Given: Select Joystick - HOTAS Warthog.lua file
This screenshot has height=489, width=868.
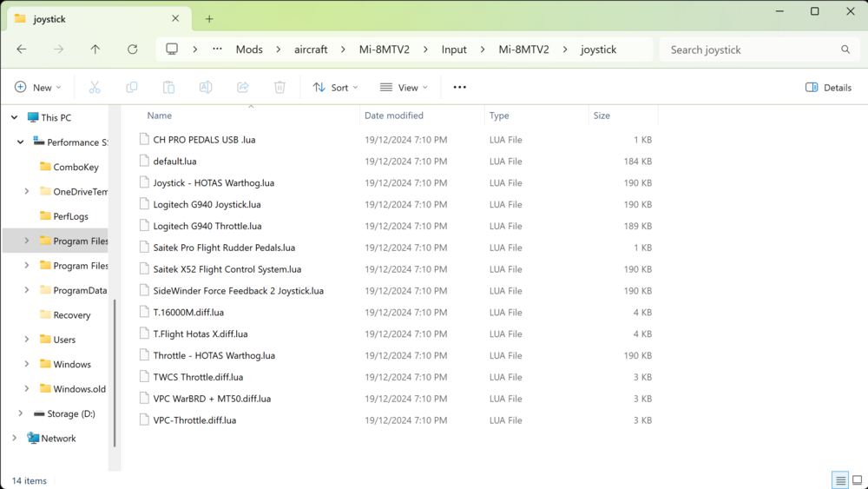Looking at the screenshot, I should [x=214, y=182].
